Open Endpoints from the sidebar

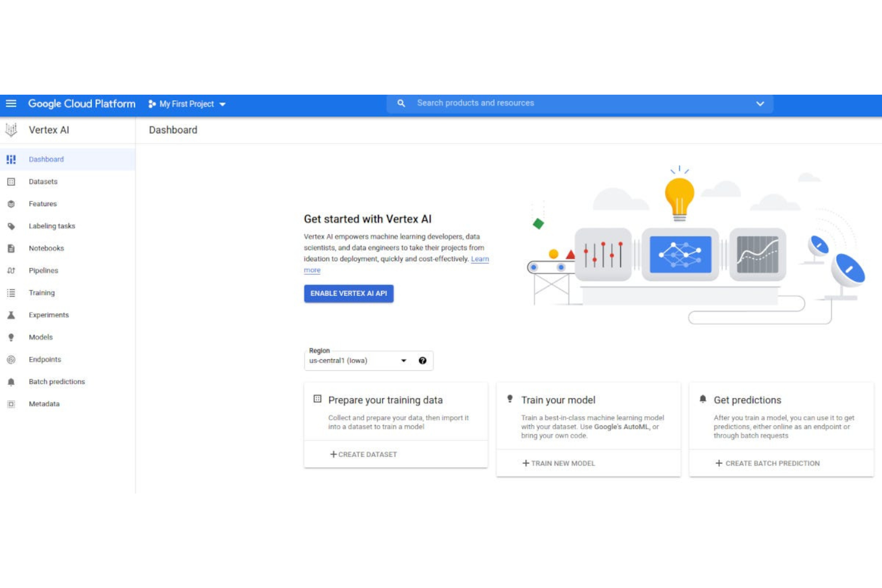pyautogui.click(x=67, y=360)
